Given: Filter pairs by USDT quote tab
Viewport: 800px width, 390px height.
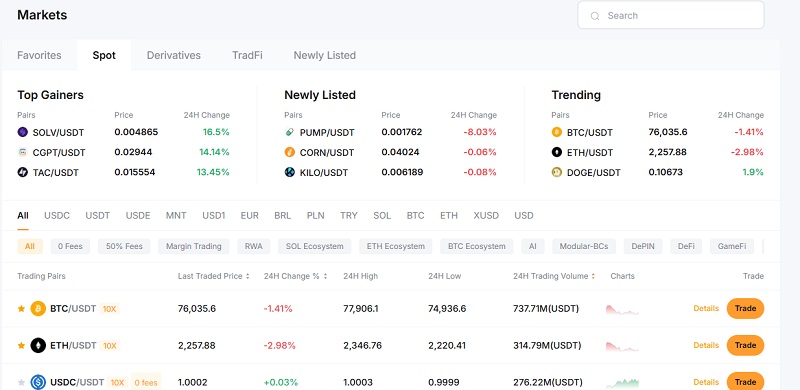Looking at the screenshot, I should [97, 215].
